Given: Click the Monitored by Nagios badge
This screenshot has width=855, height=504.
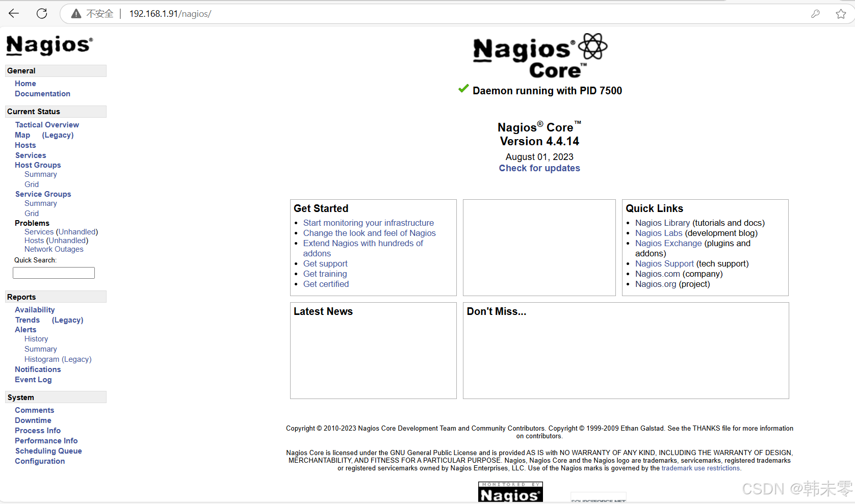Looking at the screenshot, I should 510,492.
